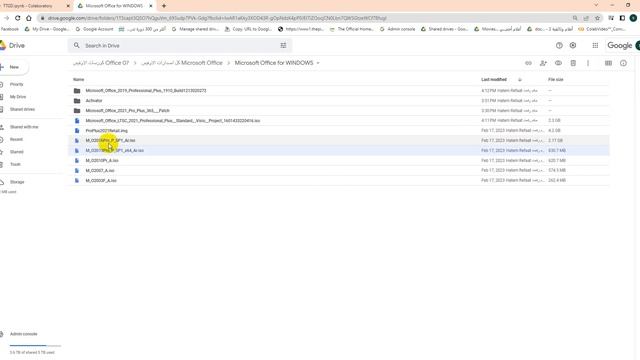The image size is (640, 360).
Task: Select the M_O2003P_A.iso file
Action: pos(339,180)
